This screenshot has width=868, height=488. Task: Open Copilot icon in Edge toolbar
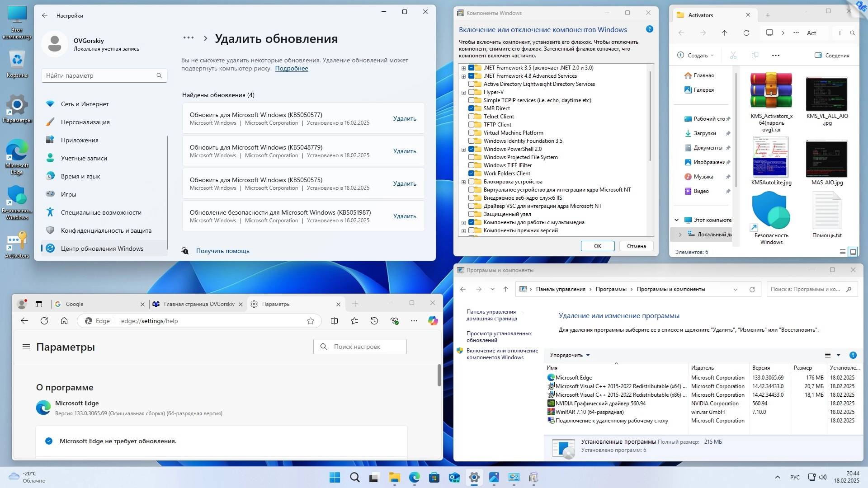(x=433, y=321)
